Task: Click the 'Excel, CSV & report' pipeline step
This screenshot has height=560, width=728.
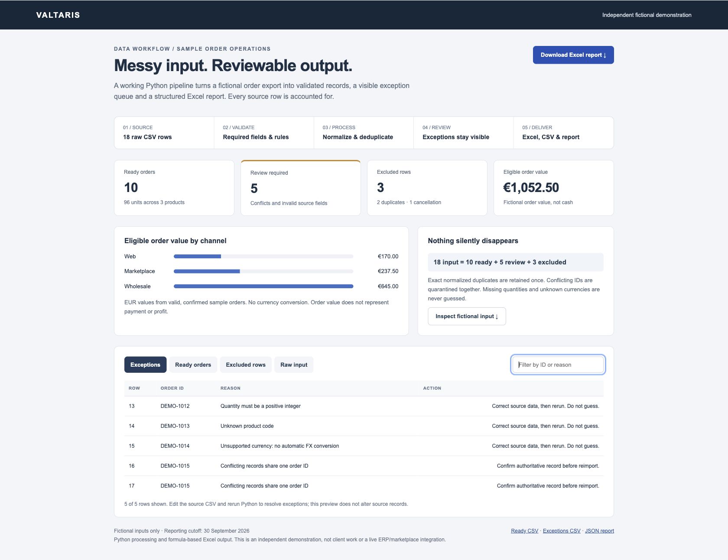Action: [563, 133]
